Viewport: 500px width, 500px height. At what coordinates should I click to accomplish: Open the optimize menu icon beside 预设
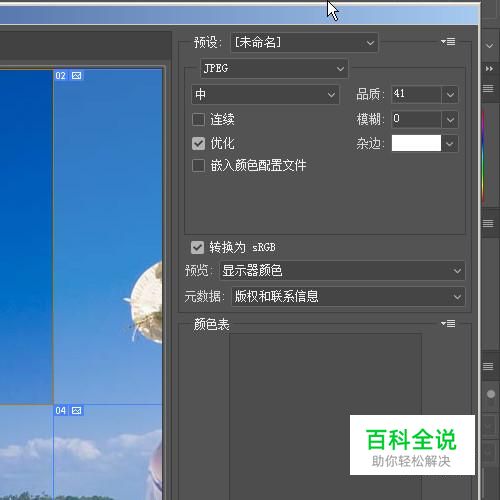coord(448,42)
